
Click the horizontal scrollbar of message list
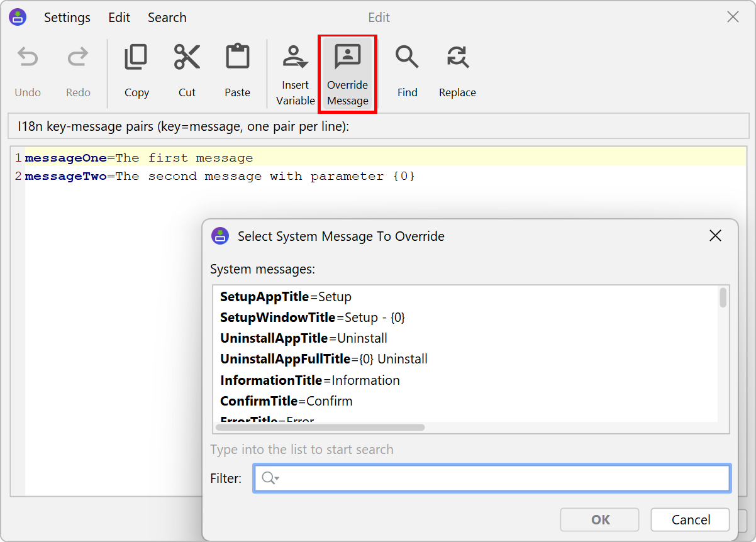tap(320, 428)
